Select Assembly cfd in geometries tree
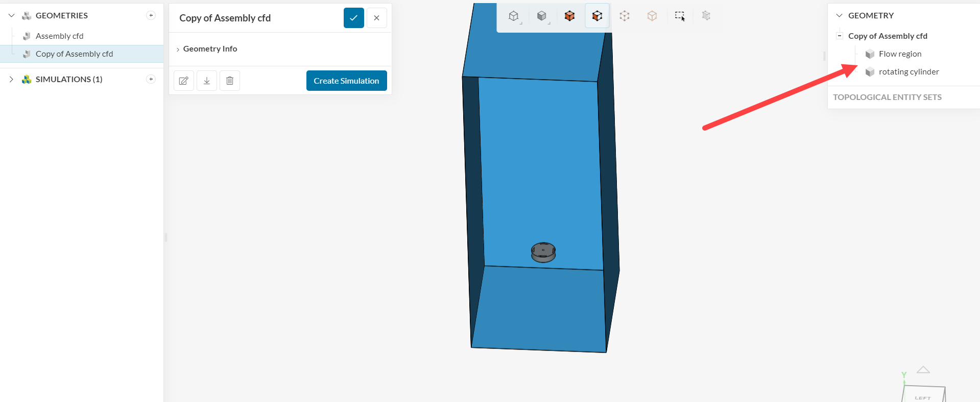This screenshot has width=980, height=402. (59, 36)
